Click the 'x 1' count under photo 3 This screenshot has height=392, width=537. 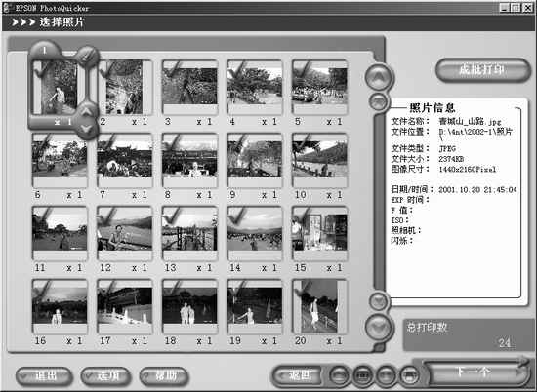tap(204, 122)
